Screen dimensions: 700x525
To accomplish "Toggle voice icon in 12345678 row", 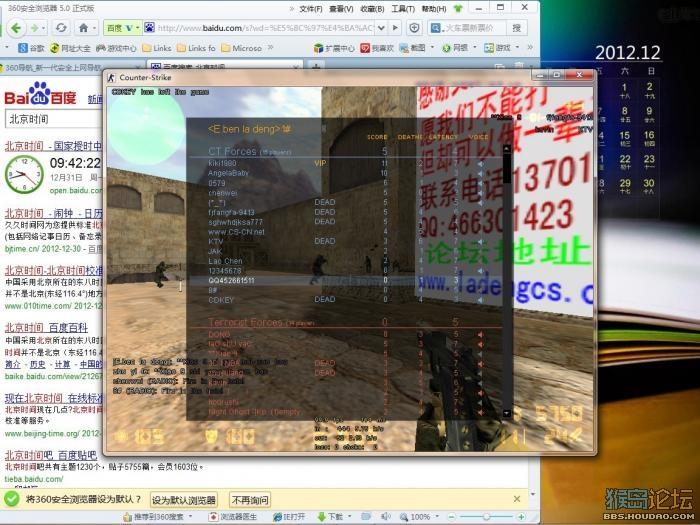I will click(480, 271).
